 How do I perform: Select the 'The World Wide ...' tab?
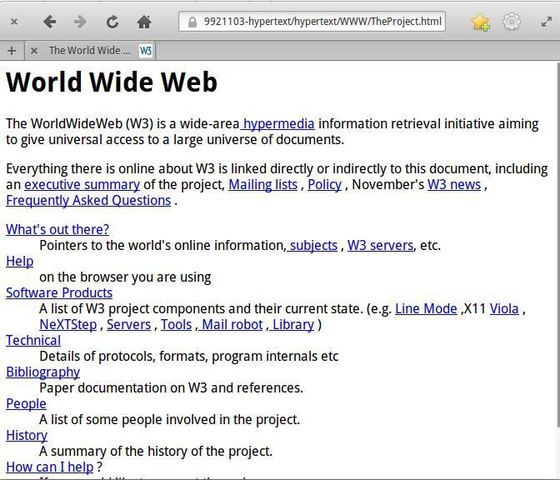[x=90, y=51]
